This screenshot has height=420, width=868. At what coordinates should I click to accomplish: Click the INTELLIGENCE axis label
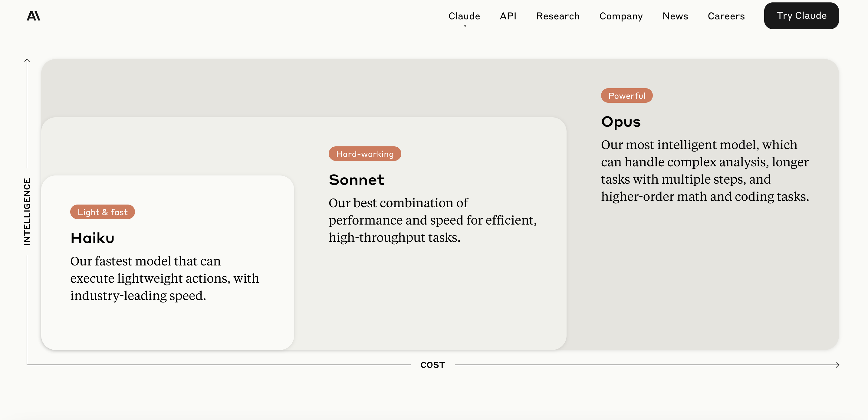(x=27, y=212)
